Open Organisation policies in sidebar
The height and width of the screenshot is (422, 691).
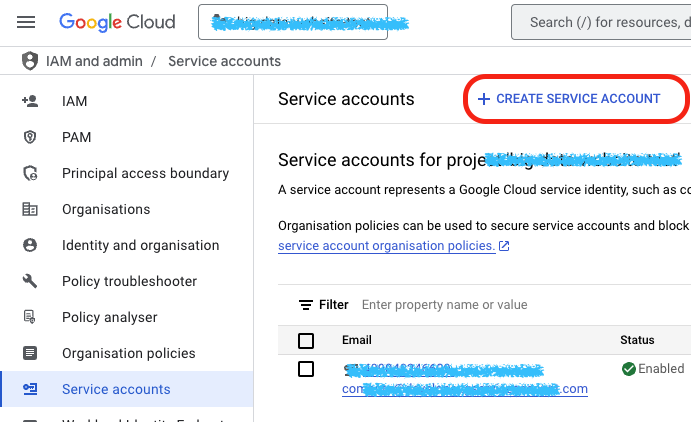(x=127, y=353)
